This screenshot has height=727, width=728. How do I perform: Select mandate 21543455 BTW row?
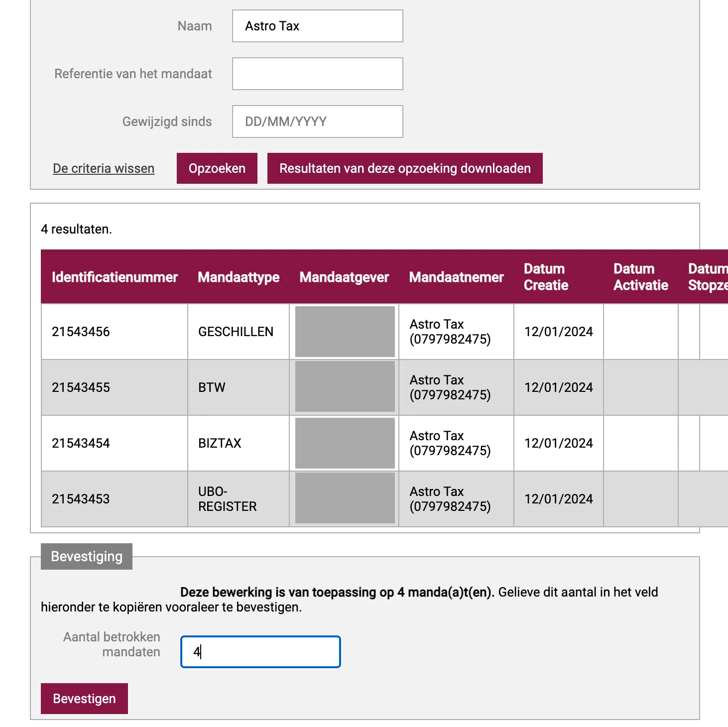pyautogui.click(x=384, y=387)
